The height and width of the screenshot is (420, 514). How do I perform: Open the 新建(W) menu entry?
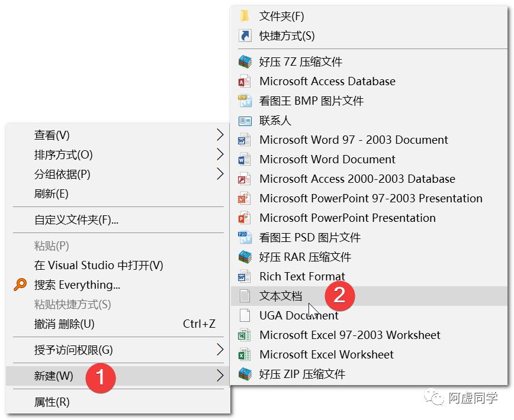(x=118, y=376)
